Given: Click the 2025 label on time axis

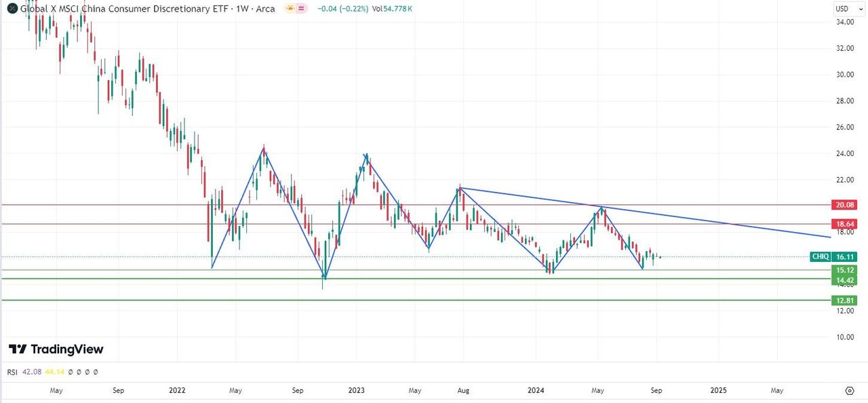Looking at the screenshot, I should click(719, 391).
